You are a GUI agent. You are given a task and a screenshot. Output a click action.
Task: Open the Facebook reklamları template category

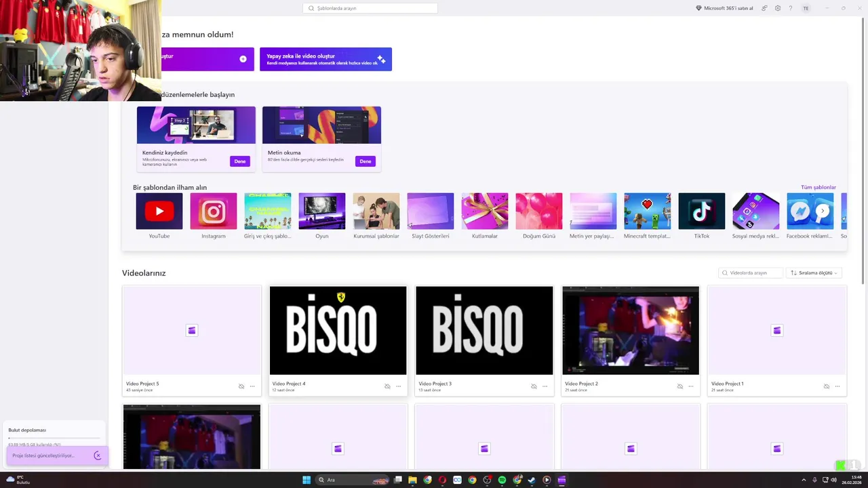(x=809, y=216)
